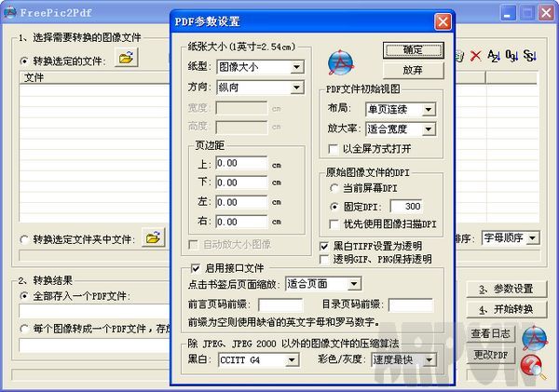
Task: Uncheck 黑白TIFF设置为透明 checkbox
Action: click(324, 246)
